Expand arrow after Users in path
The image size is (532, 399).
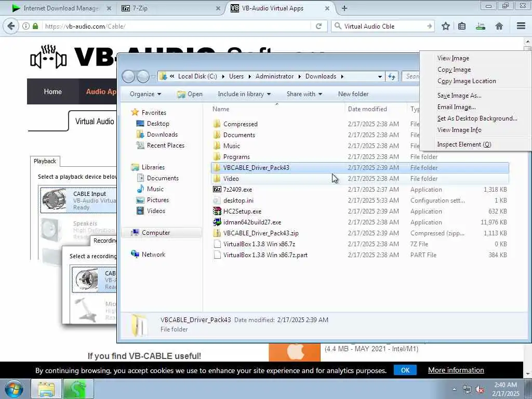(x=250, y=77)
